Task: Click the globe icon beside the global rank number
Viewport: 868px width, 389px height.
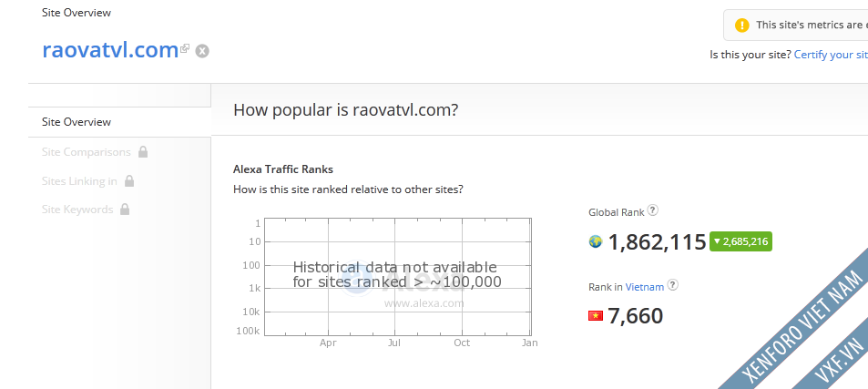Action: coord(596,241)
